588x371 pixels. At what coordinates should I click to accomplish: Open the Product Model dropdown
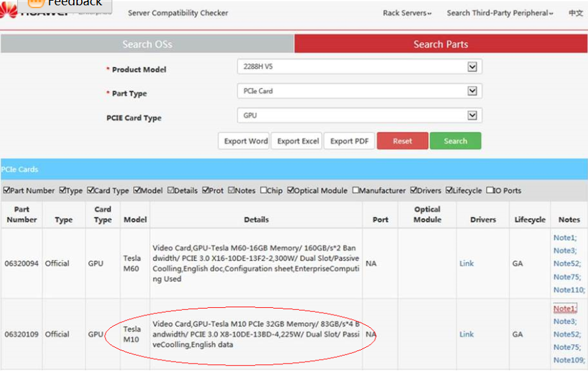472,67
